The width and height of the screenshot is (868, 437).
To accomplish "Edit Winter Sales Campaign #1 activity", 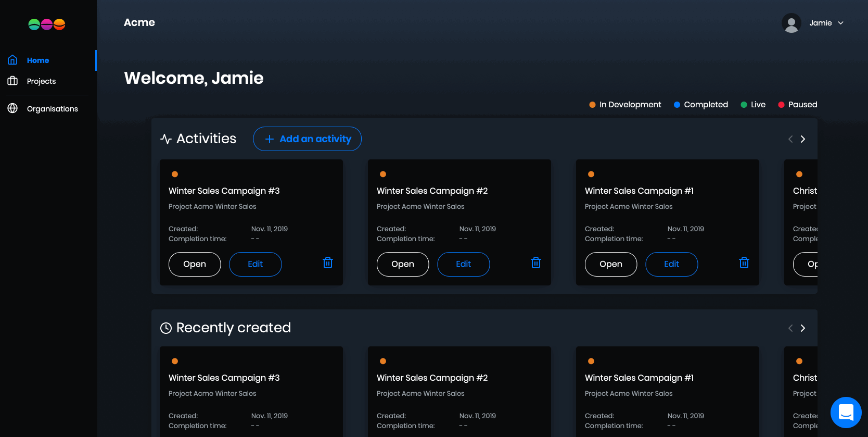I will [x=672, y=264].
